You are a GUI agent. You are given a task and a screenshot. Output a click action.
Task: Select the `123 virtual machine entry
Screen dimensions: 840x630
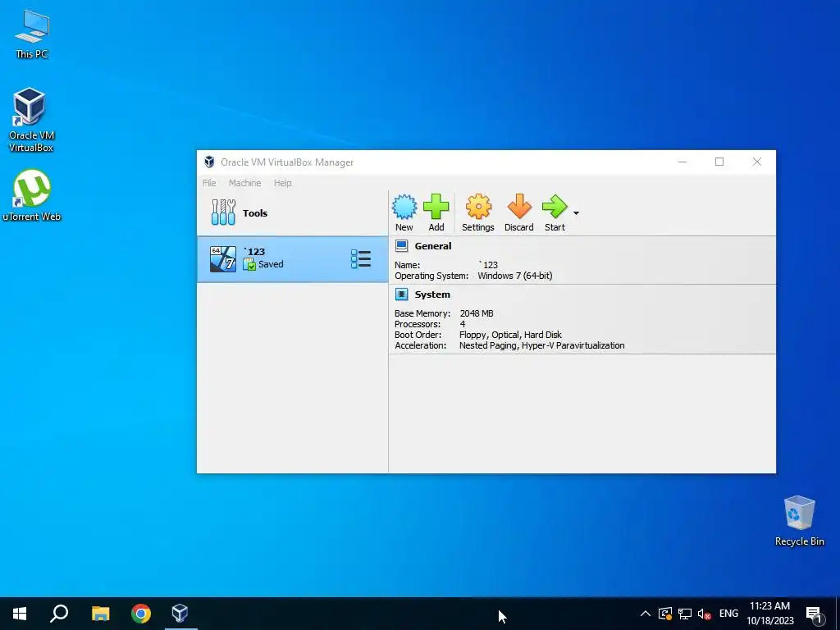[293, 259]
